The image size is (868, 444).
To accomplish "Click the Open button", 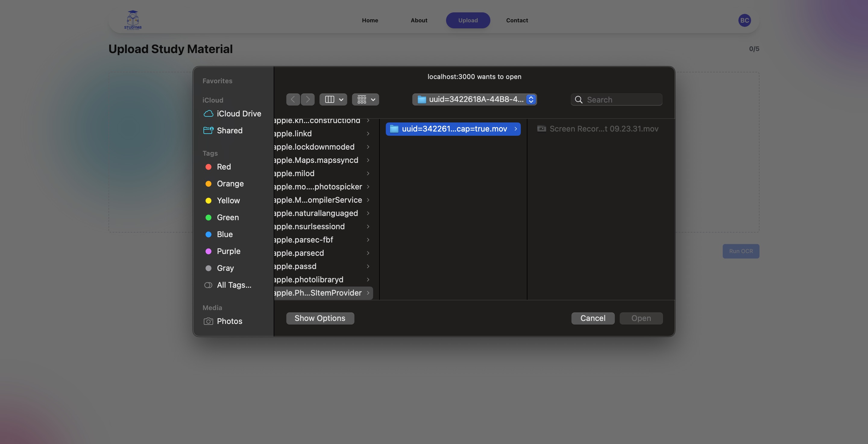I will 641,318.
